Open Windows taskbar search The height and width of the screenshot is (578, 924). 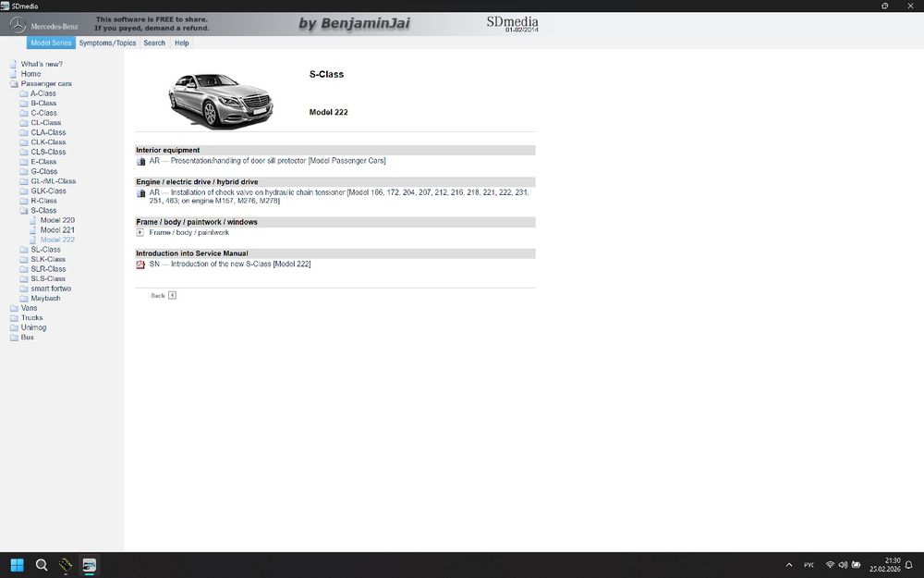click(42, 565)
